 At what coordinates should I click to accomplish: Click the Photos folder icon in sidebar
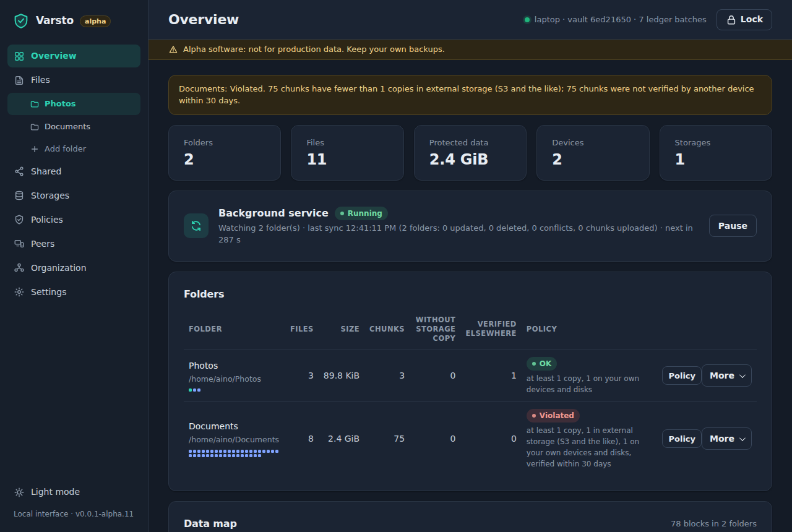click(x=35, y=104)
